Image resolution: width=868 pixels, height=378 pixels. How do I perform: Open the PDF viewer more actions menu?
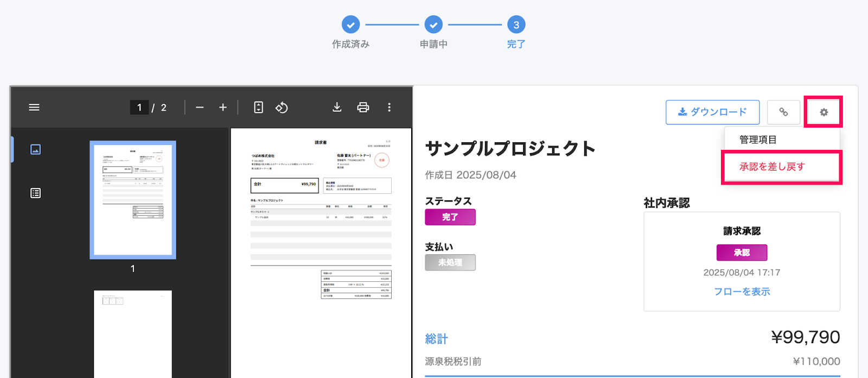(x=389, y=108)
